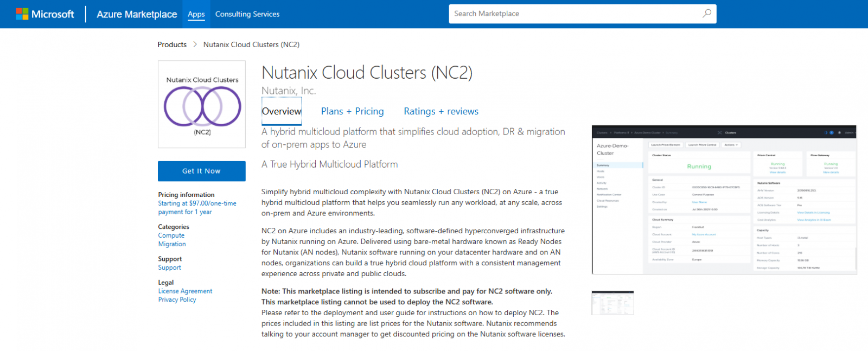Open Consulting Services in the top navigation
868x351 pixels.
pos(247,14)
